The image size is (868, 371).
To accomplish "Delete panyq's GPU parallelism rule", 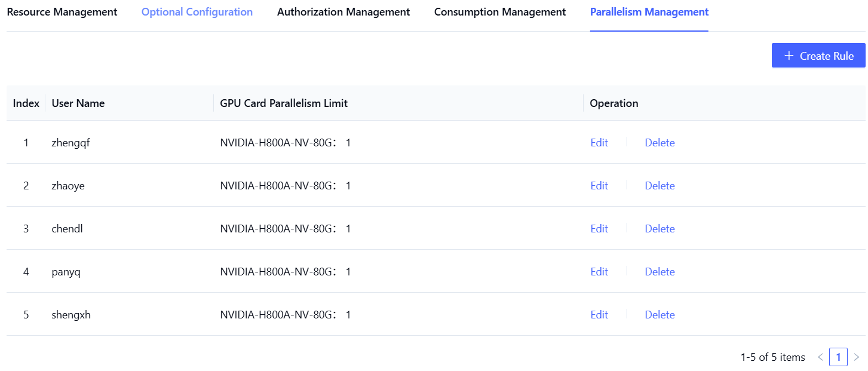I will (660, 272).
